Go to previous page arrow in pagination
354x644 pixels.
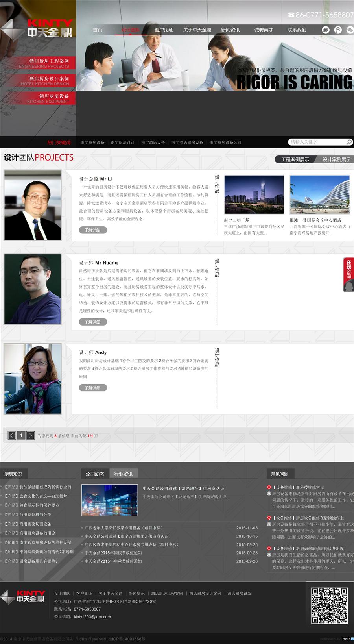(12, 435)
